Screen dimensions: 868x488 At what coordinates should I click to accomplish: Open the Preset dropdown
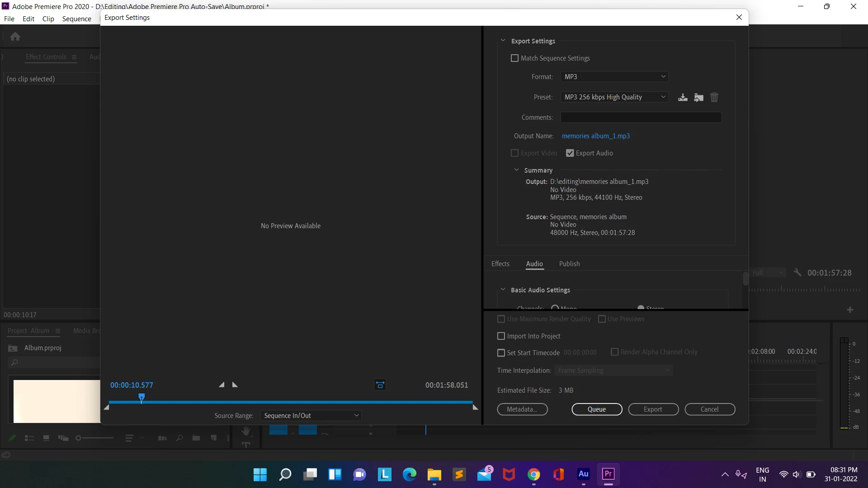tap(614, 97)
